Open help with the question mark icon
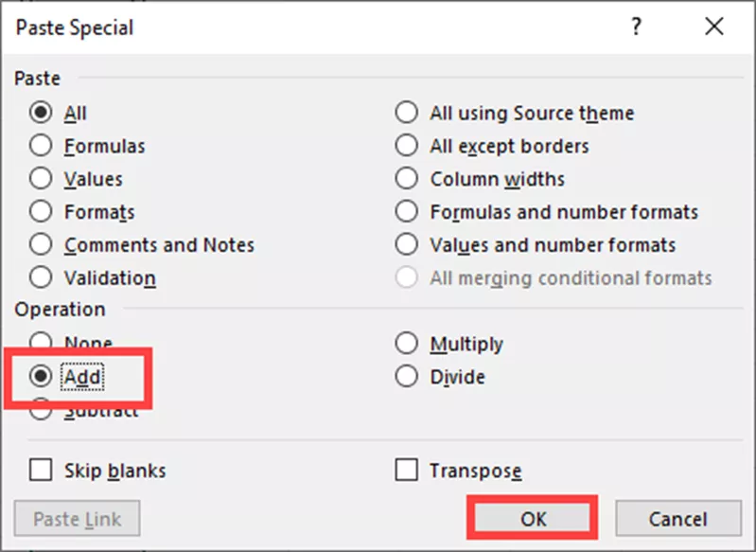The height and width of the screenshot is (552, 756). click(x=637, y=27)
